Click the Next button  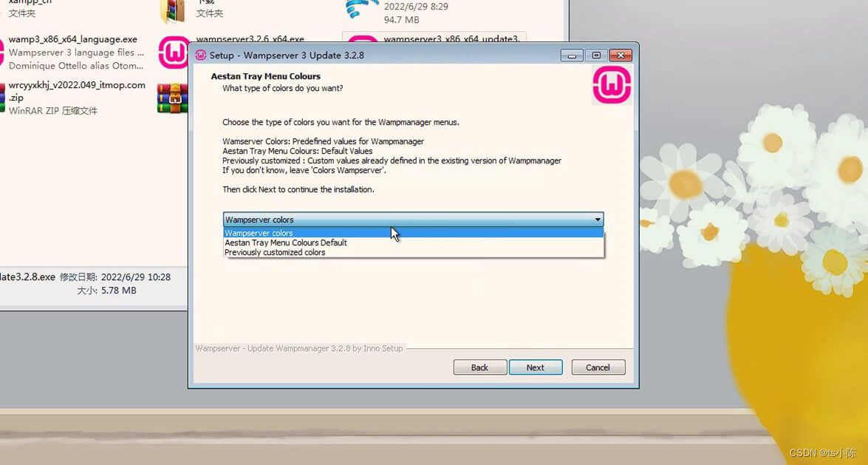535,367
